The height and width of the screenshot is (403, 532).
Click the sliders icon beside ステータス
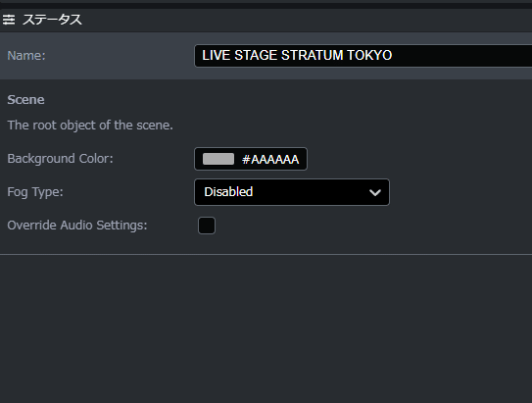(9, 20)
